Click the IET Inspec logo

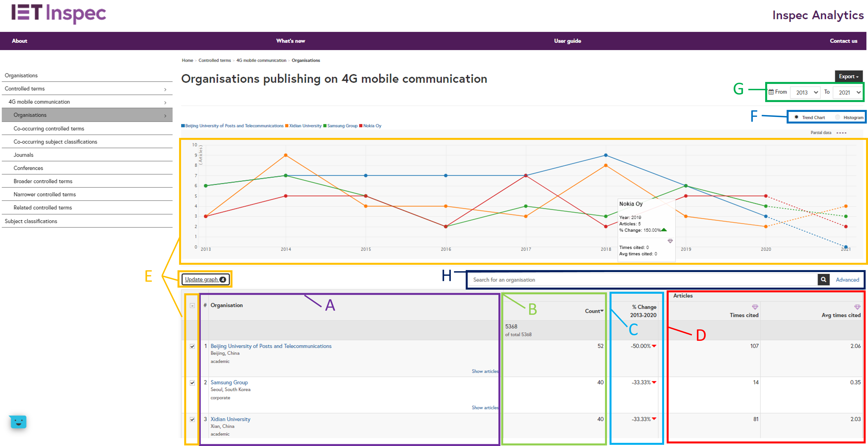click(x=59, y=13)
